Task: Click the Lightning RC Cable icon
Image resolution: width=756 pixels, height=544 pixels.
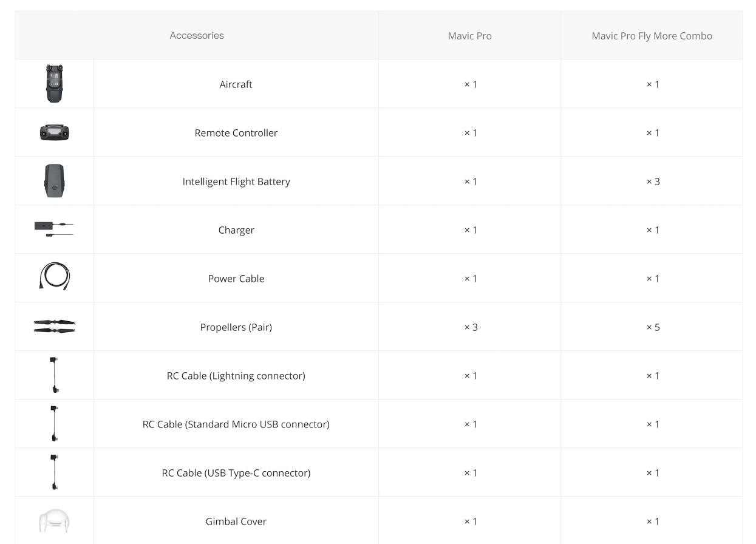Action: coord(54,375)
